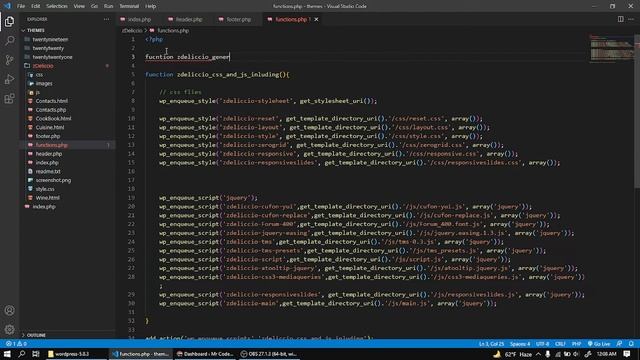Switch to the footer.php editor tab

tap(238, 19)
